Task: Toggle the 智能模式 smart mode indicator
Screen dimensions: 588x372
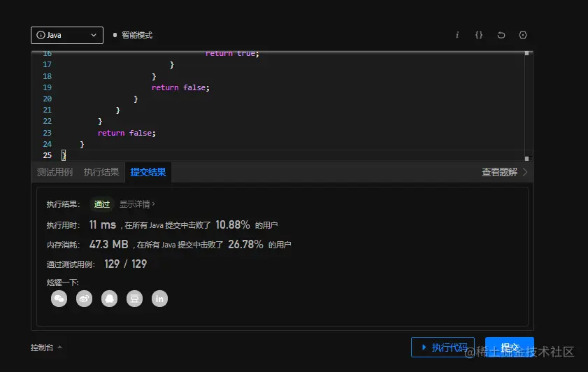Action: pyautogui.click(x=133, y=35)
